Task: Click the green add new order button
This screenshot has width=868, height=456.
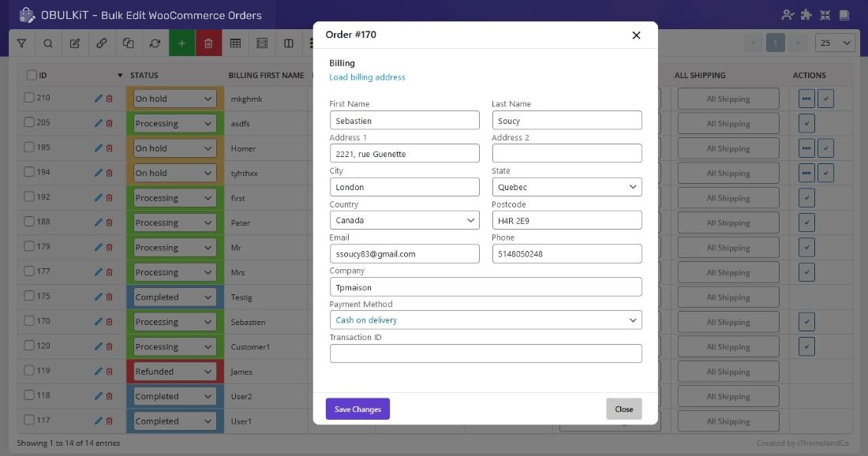Action: pos(181,43)
